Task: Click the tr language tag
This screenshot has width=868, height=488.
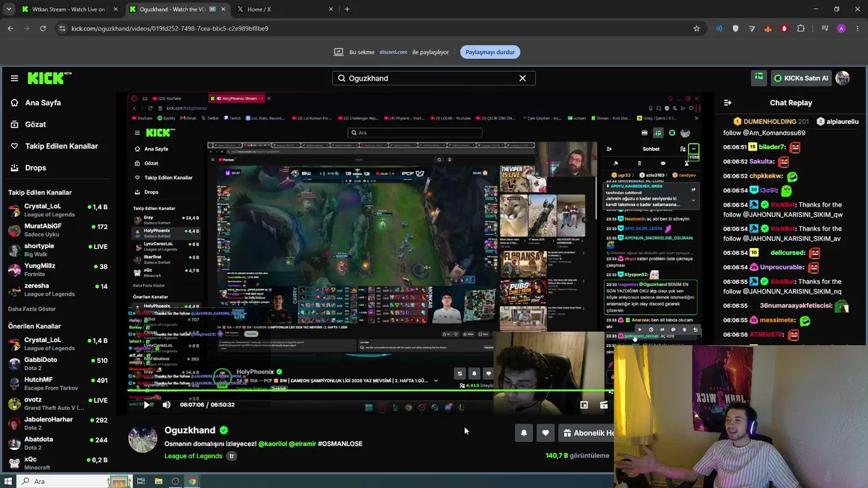Action: pos(231,456)
